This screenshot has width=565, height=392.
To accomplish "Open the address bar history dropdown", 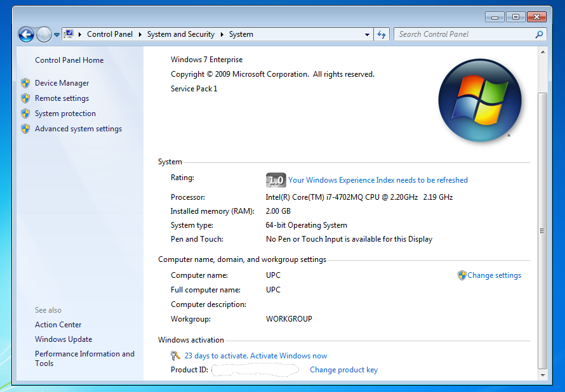I will pyautogui.click(x=367, y=34).
